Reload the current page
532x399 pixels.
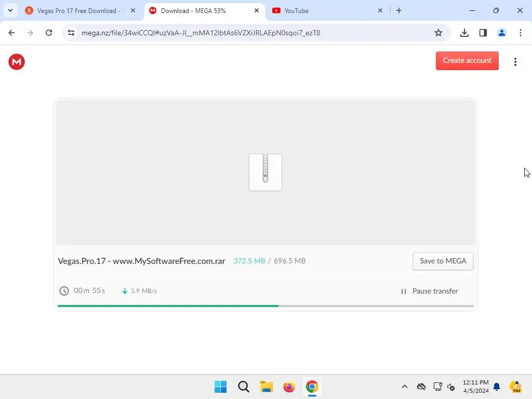pos(49,33)
